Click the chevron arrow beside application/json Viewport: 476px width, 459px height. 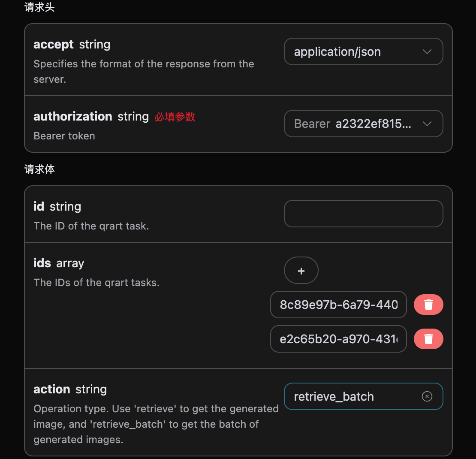coord(427,52)
